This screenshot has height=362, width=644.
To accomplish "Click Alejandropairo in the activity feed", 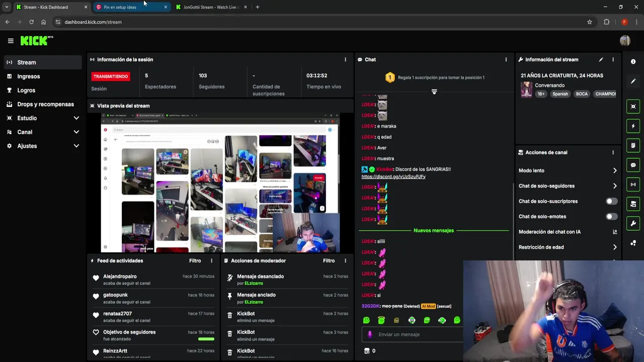I will click(120, 277).
